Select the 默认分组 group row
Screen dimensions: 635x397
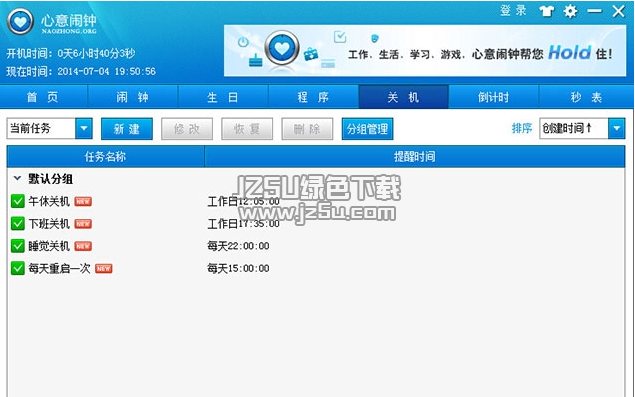pyautogui.click(x=316, y=179)
